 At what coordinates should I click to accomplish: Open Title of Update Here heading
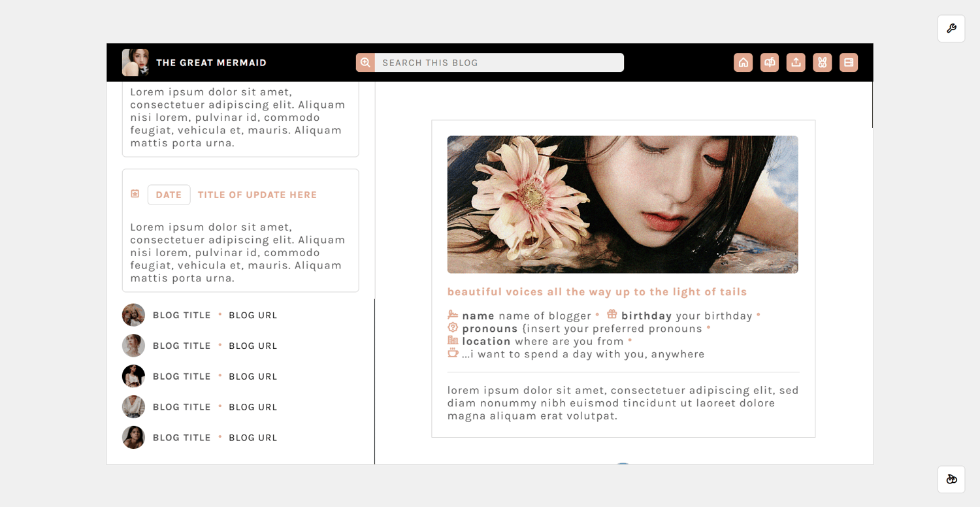tap(257, 195)
